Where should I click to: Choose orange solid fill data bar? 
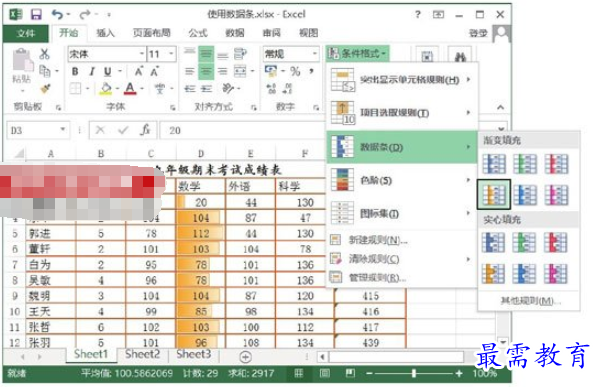[494, 274]
